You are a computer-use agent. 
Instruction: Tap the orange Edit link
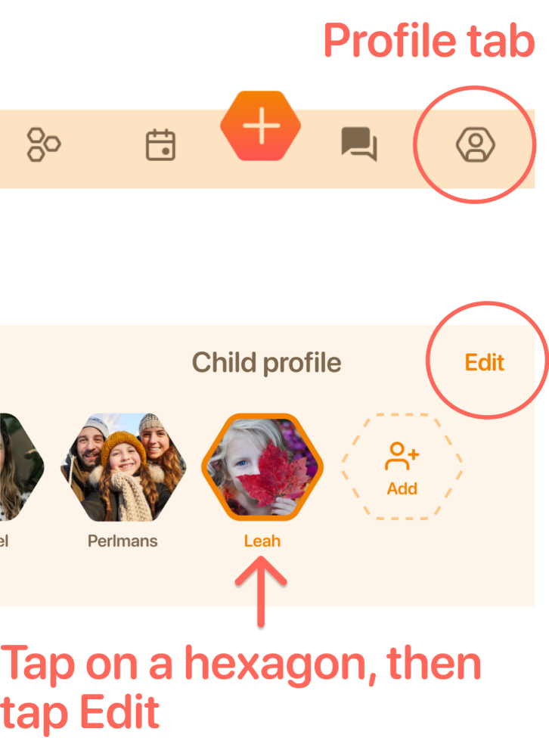pyautogui.click(x=485, y=363)
